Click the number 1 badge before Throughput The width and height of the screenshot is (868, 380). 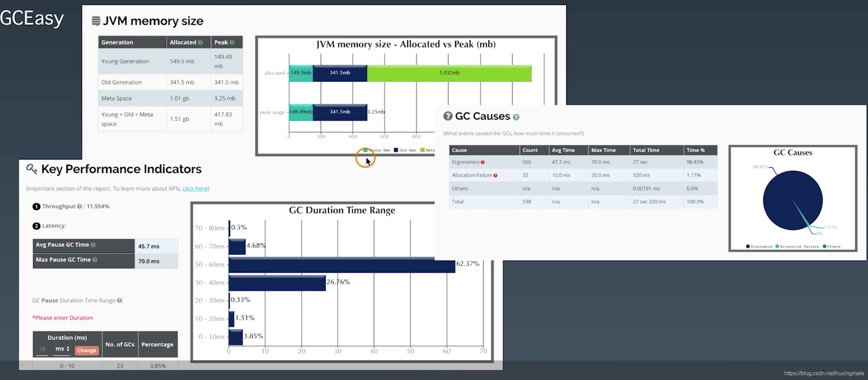(36, 207)
